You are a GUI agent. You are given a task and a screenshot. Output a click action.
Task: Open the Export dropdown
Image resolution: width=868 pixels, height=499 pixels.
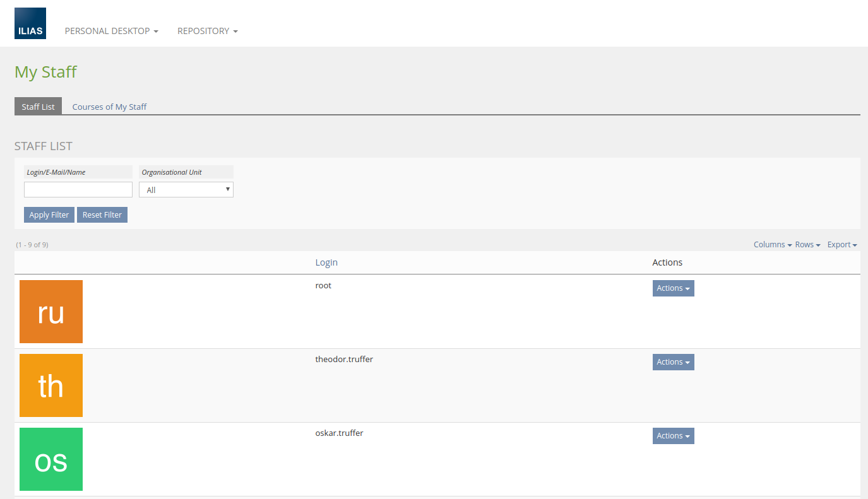[842, 245]
